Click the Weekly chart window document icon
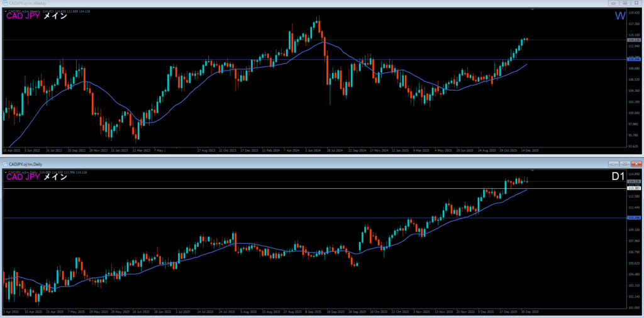The height and width of the screenshot is (318, 644). click(x=4, y=3)
